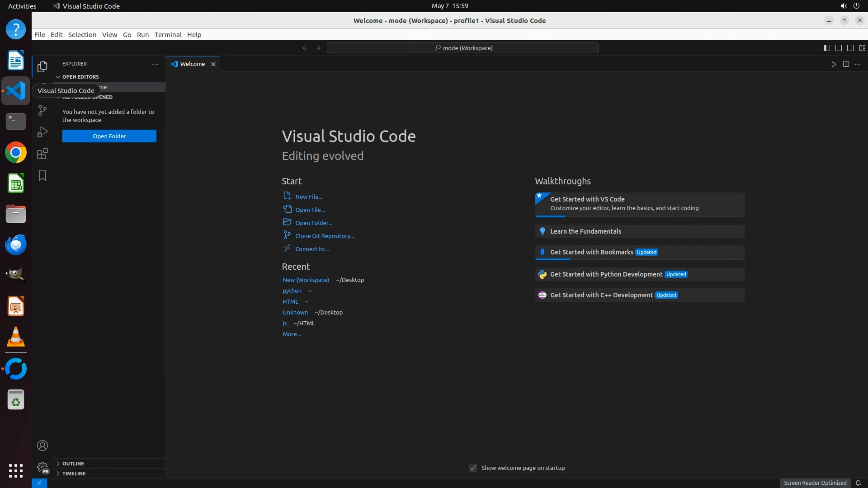This screenshot has width=868, height=488.
Task: Expand the Outline section
Action: pyautogui.click(x=73, y=464)
